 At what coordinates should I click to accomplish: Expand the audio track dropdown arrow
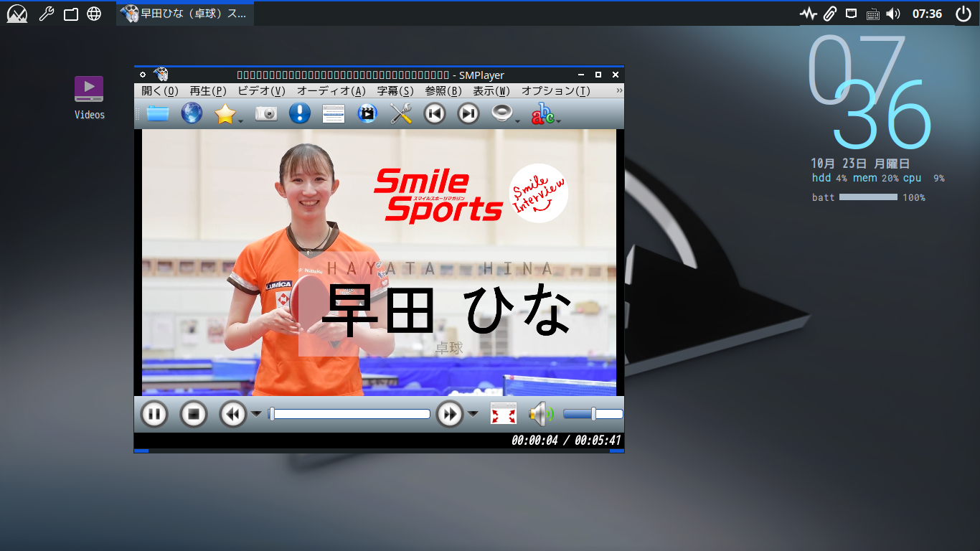tap(518, 121)
